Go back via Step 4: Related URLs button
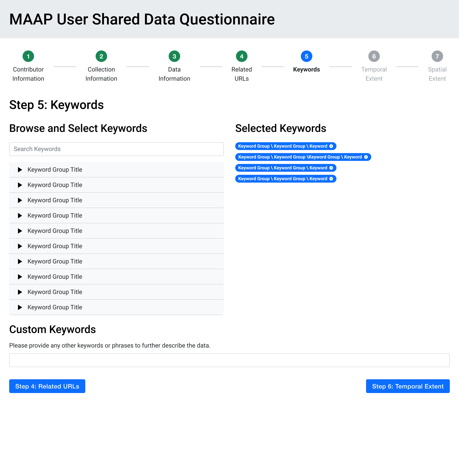459x476 pixels. pyautogui.click(x=47, y=386)
